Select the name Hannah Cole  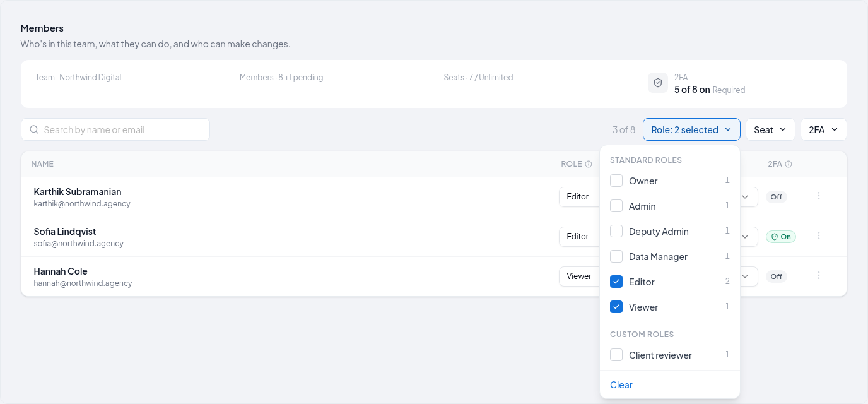61,271
